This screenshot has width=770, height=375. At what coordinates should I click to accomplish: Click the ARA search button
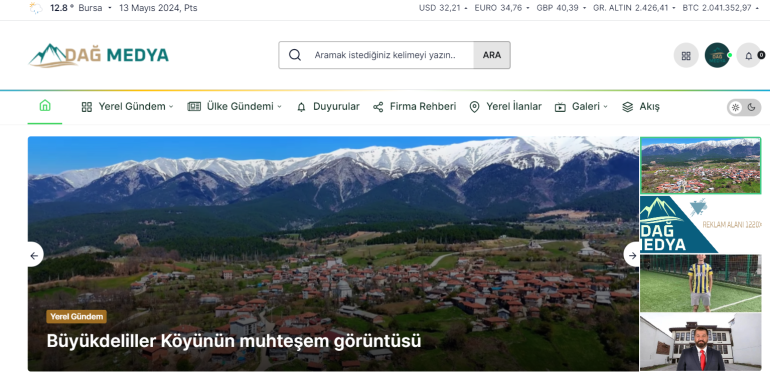click(492, 55)
